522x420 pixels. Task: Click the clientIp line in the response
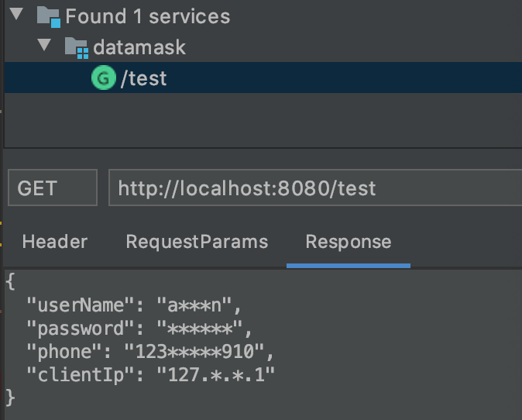point(151,375)
